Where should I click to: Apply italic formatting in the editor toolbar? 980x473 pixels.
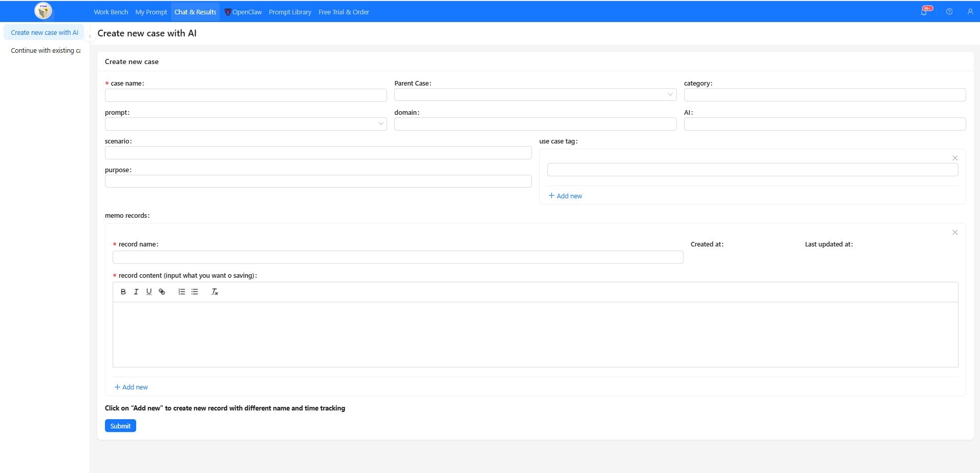click(136, 292)
